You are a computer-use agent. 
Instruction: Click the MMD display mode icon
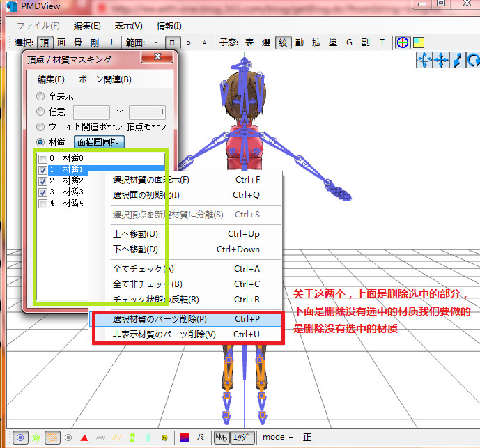coord(221,438)
